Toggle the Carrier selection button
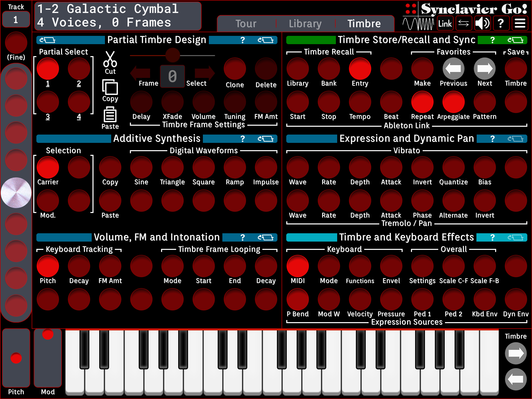 (48, 168)
